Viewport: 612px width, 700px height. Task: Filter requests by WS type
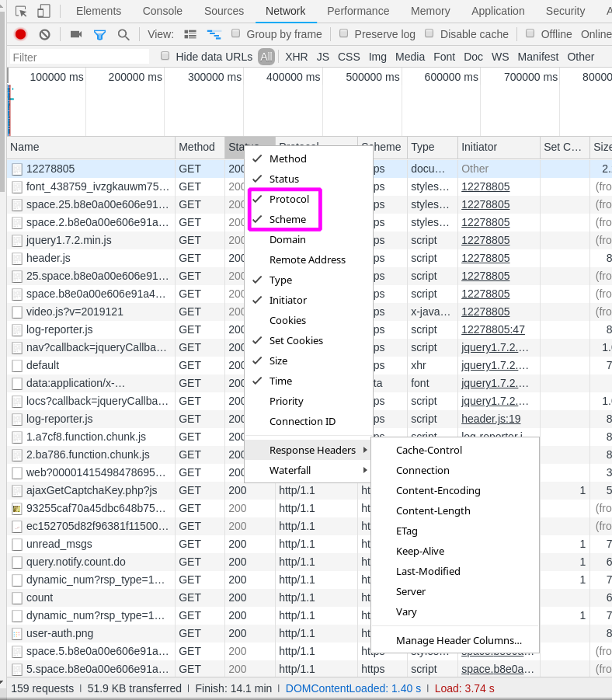tap(500, 57)
